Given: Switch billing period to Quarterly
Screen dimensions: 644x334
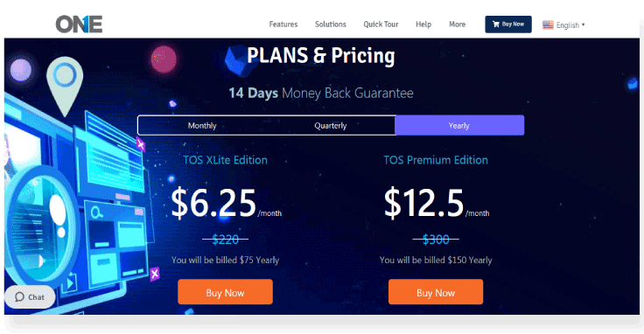Looking at the screenshot, I should 331,126.
